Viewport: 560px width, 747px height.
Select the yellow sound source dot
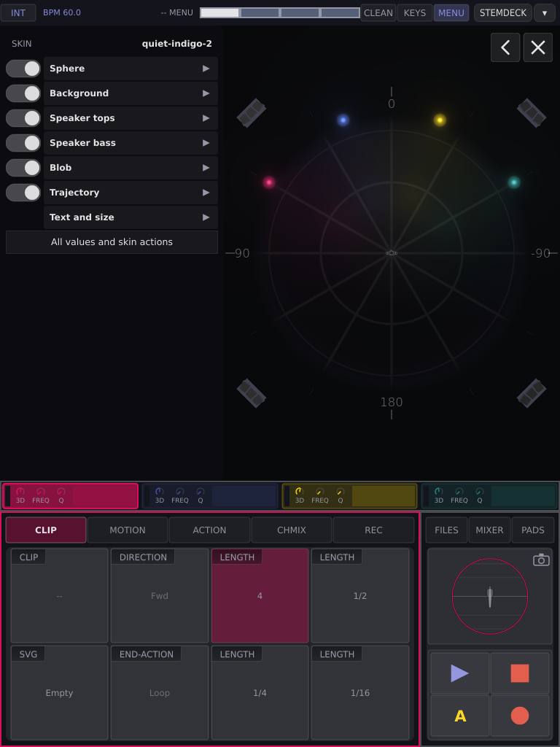tap(440, 120)
